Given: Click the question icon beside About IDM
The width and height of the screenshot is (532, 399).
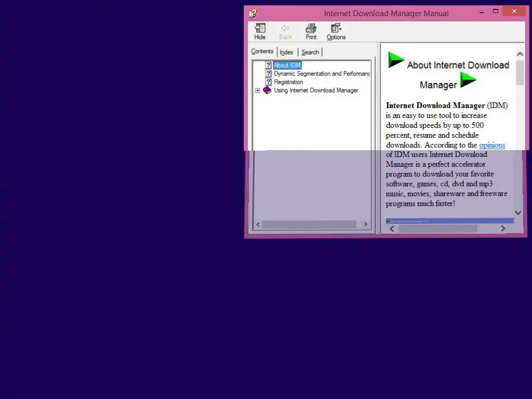Looking at the screenshot, I should click(x=269, y=65).
